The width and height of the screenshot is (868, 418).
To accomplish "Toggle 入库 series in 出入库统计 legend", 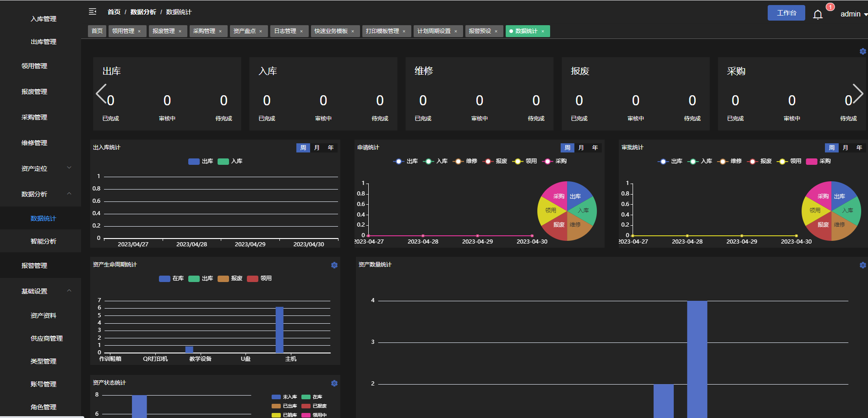I will [x=230, y=161].
